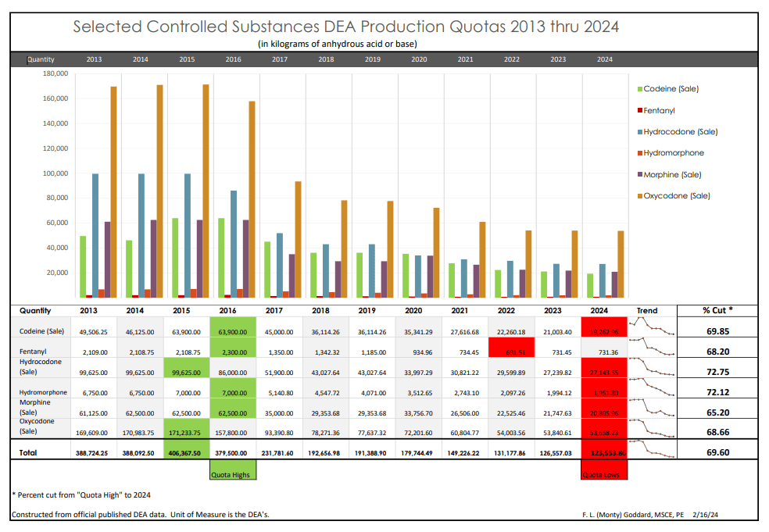
Task: Select the Morphine (Sale) purple legend marker
Action: tap(640, 175)
